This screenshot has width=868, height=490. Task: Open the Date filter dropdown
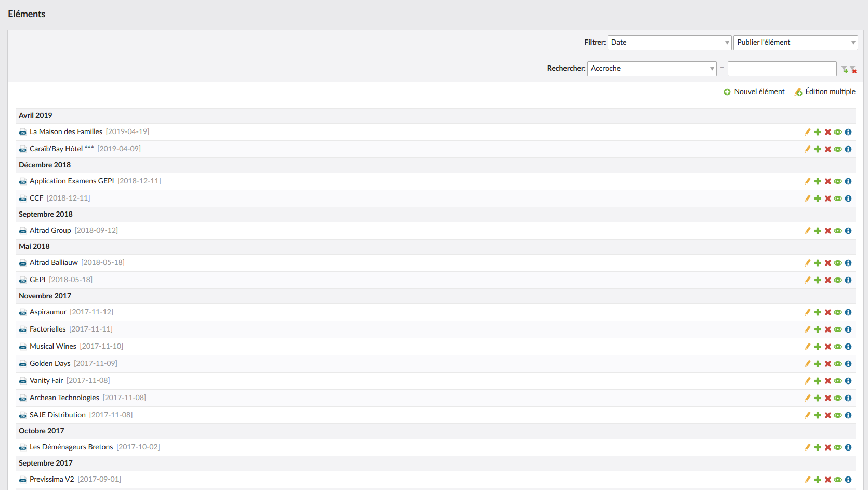[669, 43]
